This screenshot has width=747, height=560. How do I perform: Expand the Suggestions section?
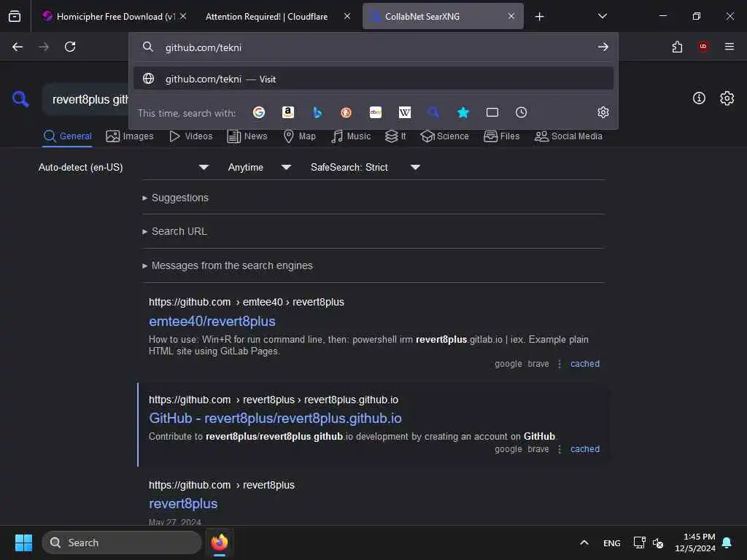point(175,198)
